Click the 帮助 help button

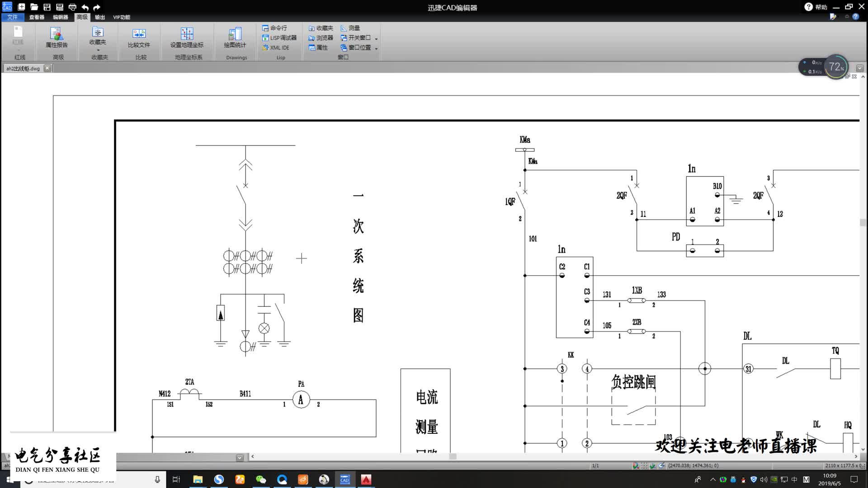[816, 7]
